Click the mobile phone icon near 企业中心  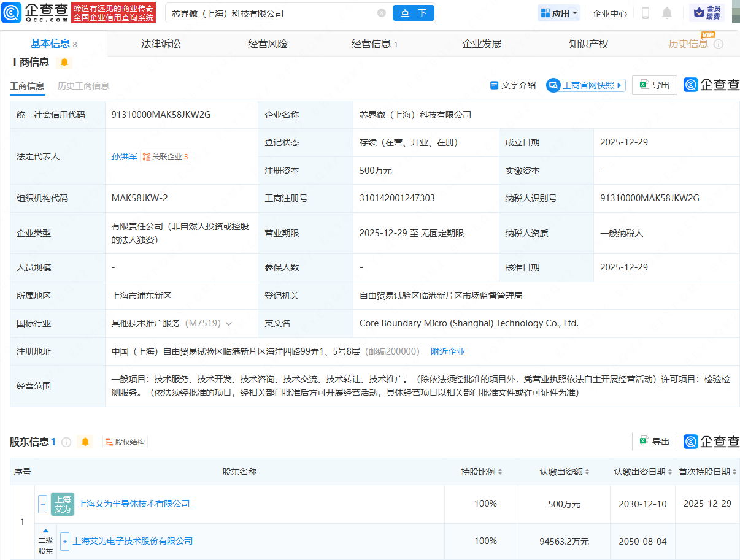tap(645, 12)
